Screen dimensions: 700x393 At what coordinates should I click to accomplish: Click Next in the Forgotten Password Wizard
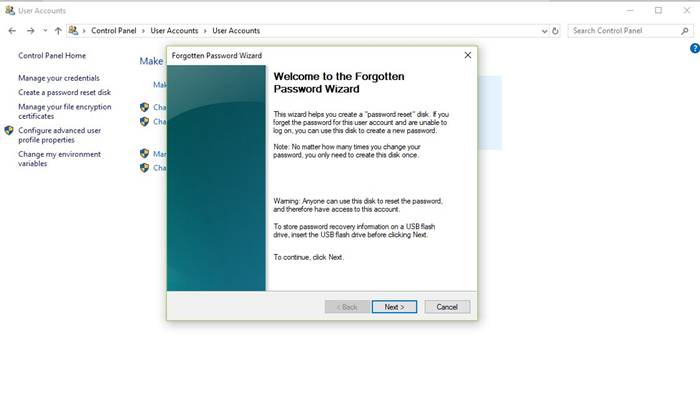click(394, 307)
